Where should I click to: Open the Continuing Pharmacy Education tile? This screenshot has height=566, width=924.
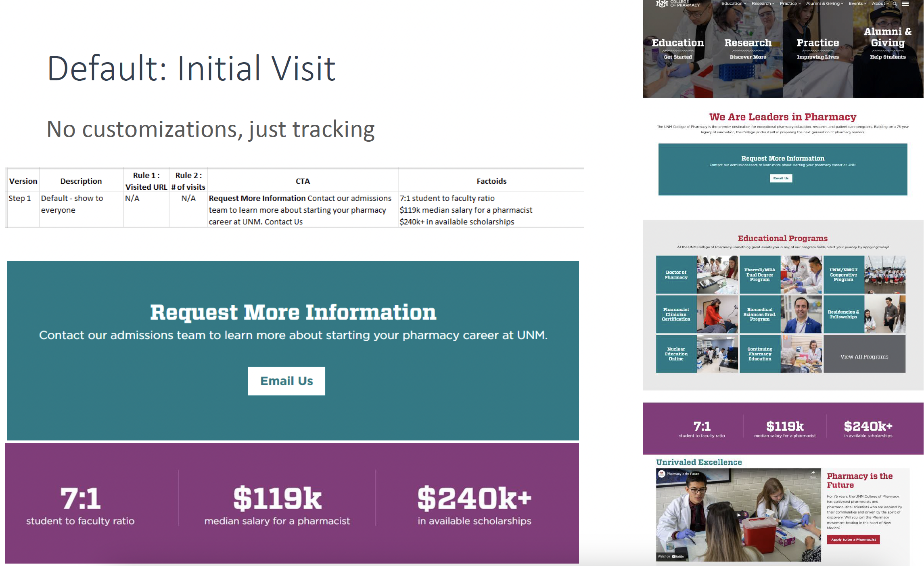[x=780, y=354]
